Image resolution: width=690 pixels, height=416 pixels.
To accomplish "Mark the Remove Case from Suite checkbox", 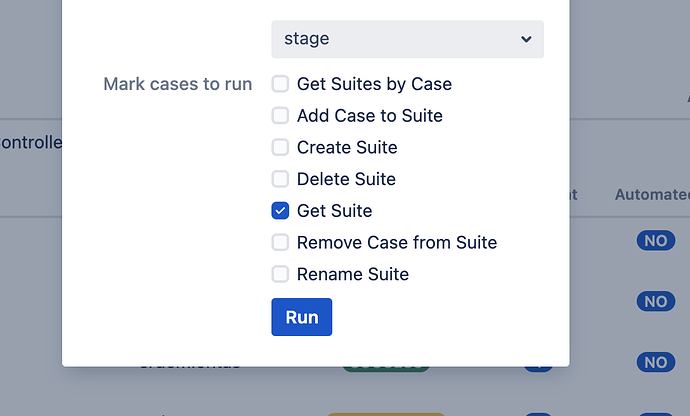I will [x=280, y=242].
